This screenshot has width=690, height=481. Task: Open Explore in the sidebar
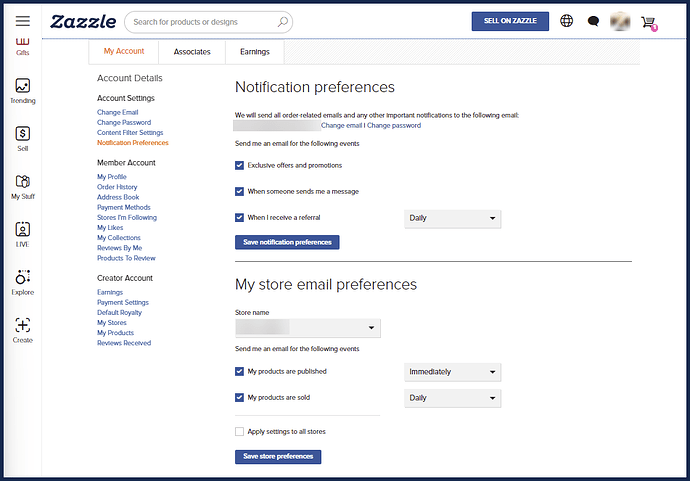click(x=23, y=283)
